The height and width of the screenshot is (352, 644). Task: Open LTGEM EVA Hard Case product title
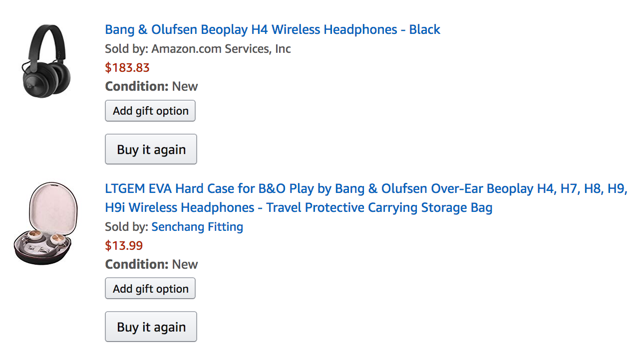(366, 198)
